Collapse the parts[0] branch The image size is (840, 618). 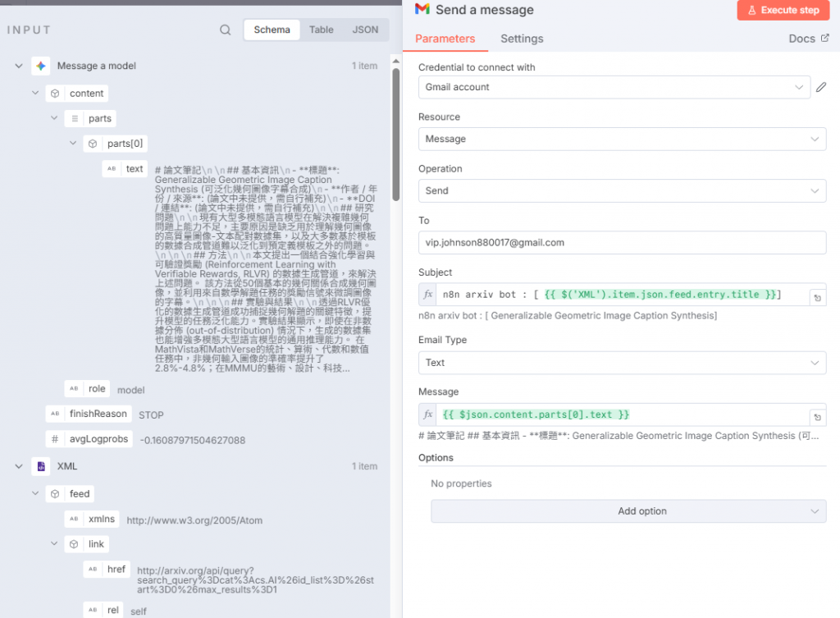[73, 143]
